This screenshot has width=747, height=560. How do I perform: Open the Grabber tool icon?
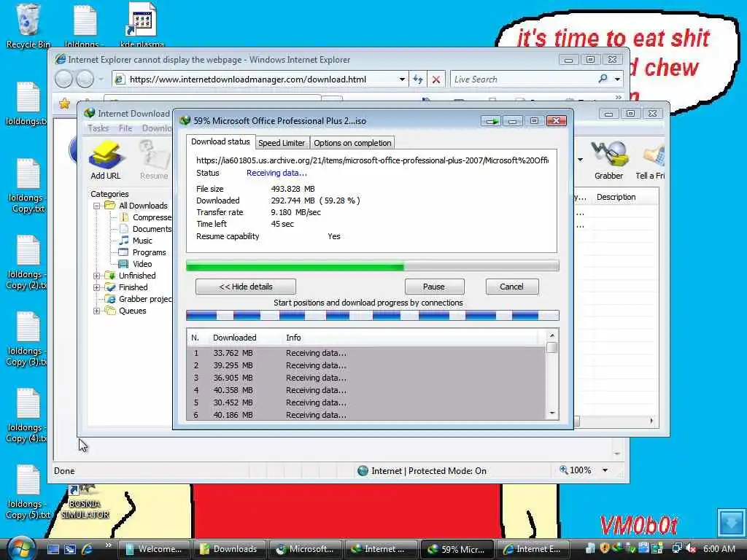point(608,160)
